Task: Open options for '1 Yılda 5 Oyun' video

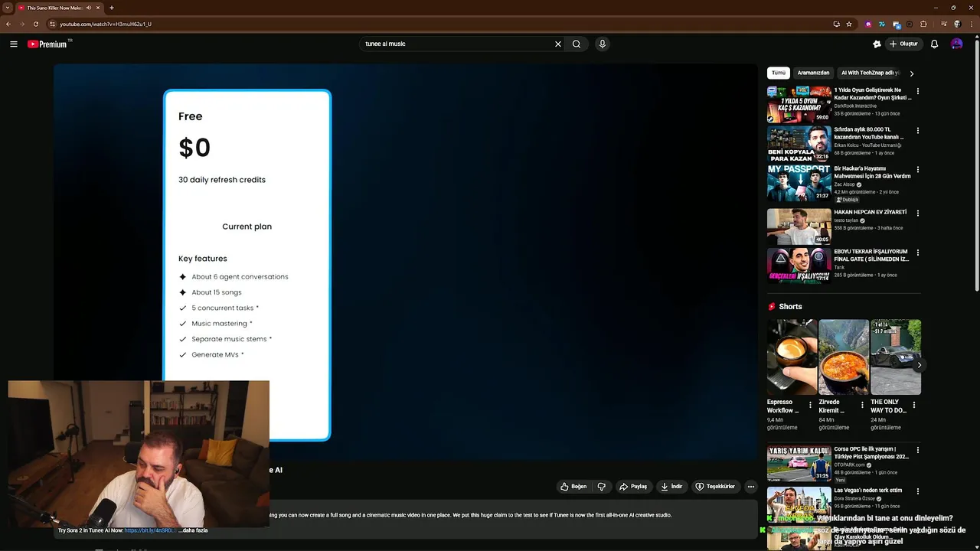Action: pyautogui.click(x=918, y=91)
